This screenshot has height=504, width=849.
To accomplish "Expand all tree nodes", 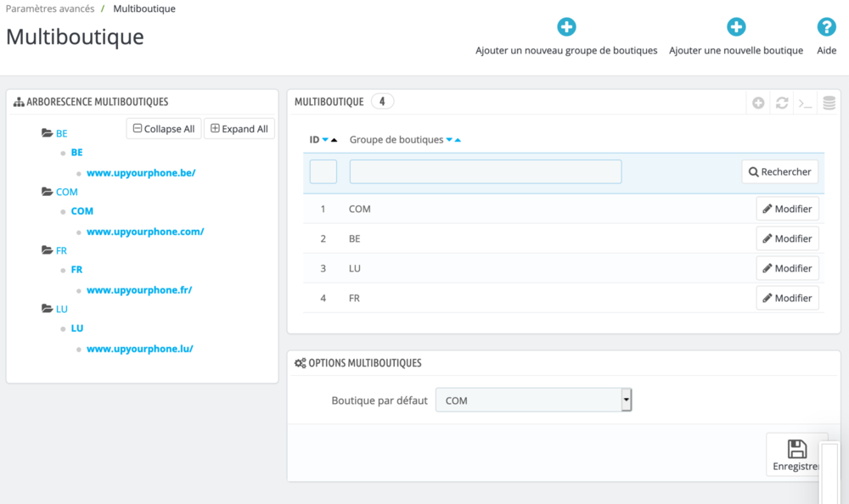I will [239, 128].
